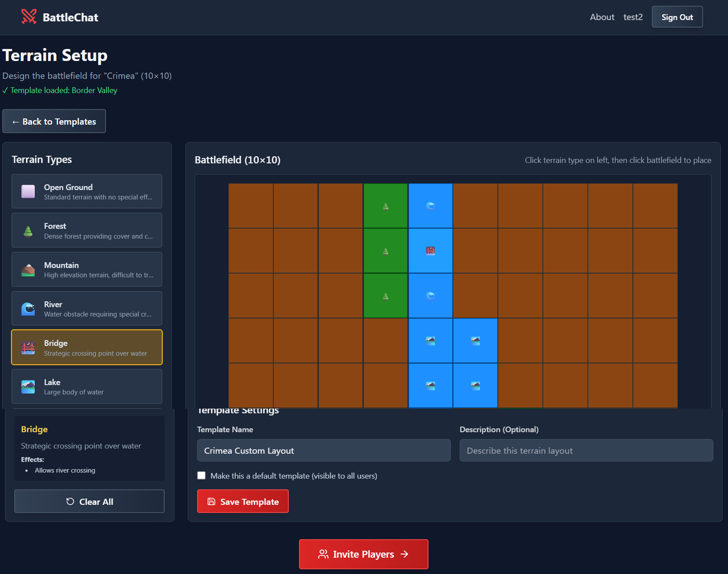Click the Description optional text field

[x=586, y=450]
